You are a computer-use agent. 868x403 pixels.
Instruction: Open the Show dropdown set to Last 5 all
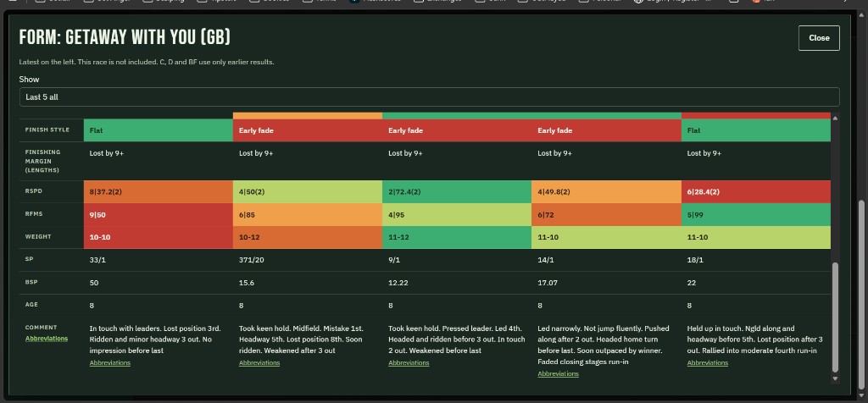click(x=429, y=97)
